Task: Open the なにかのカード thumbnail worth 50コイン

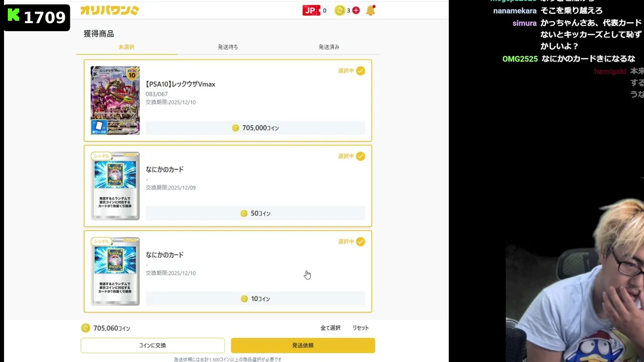Action: click(x=115, y=186)
